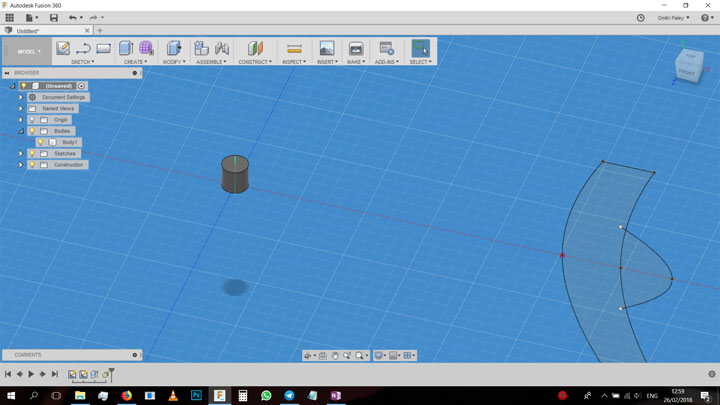Activate the Unsaved component radio button
Screen dimensions: 720x405
tap(81, 86)
